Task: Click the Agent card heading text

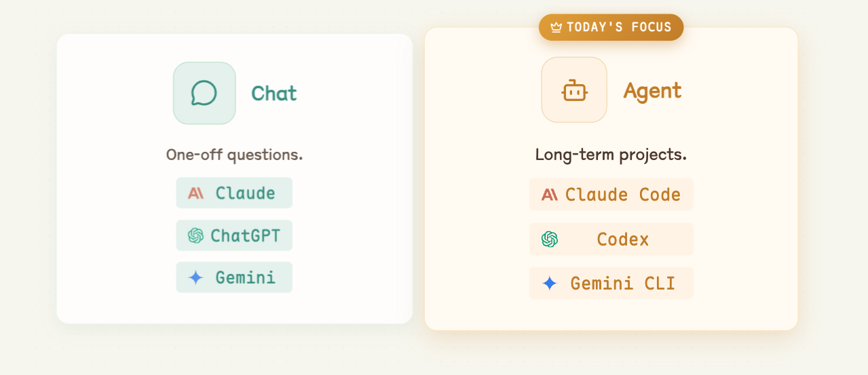Action: tap(653, 91)
